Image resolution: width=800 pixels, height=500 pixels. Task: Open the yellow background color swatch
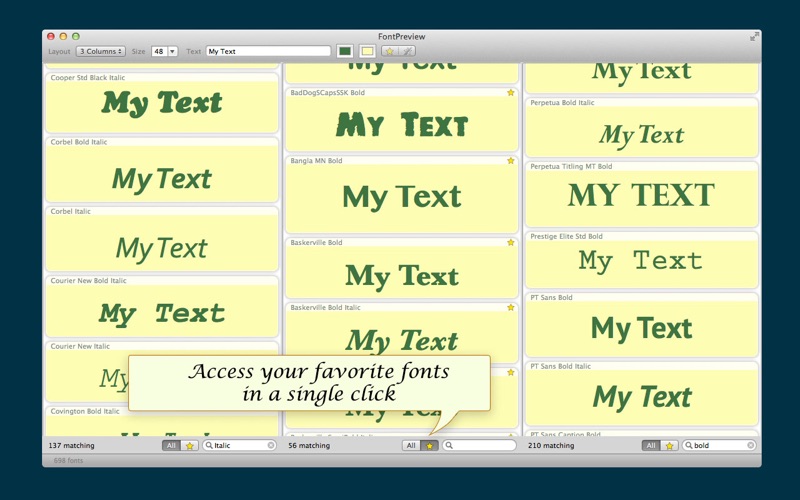click(367, 51)
